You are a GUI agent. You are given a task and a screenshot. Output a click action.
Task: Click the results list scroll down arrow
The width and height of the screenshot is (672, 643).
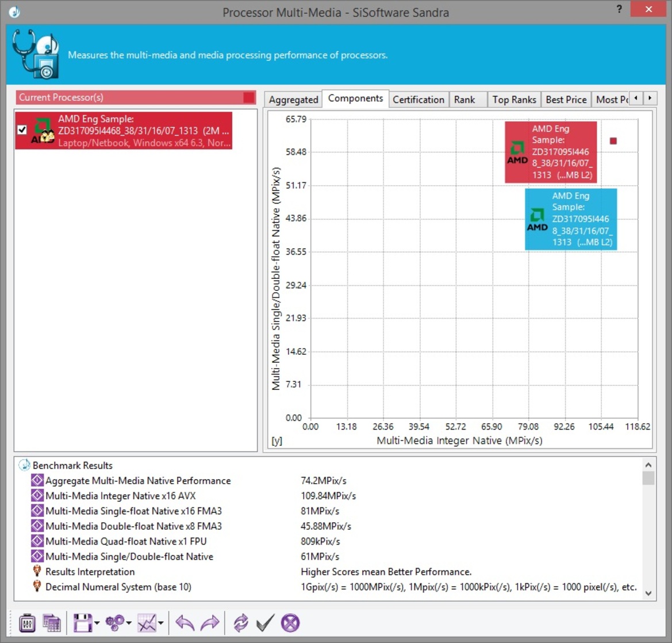648,594
